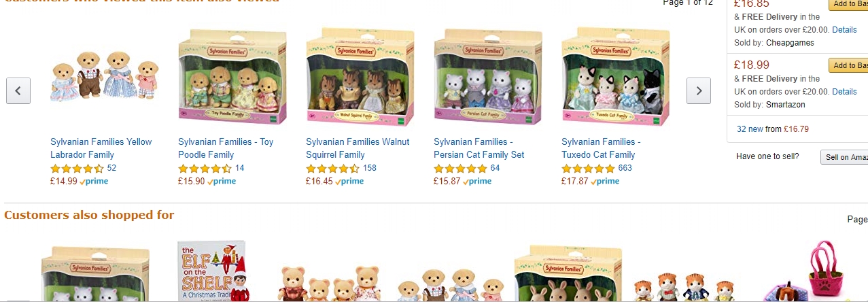
Task: Open star rating of Tuxedo Cat Family
Action: tap(589, 169)
